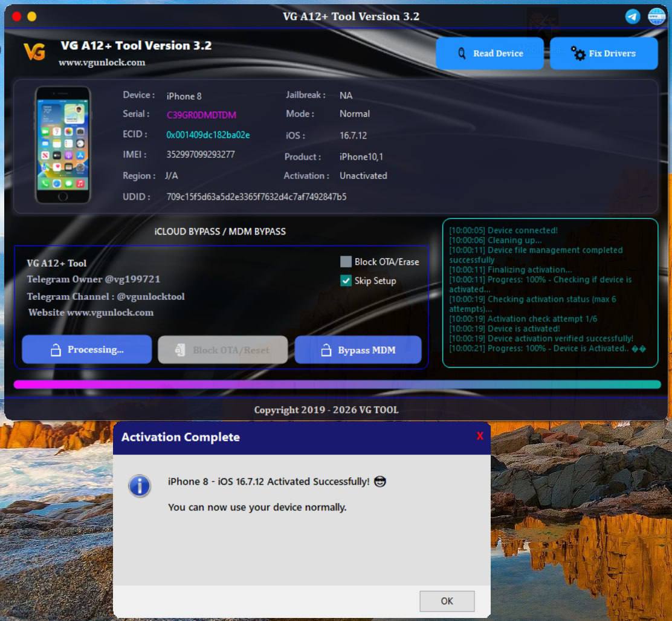Click the globe website icon
The image size is (672, 621).
656,16
